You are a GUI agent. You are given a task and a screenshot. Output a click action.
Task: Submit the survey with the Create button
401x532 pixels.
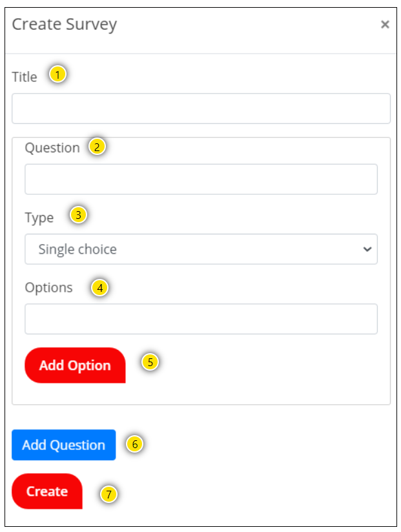coord(47,491)
